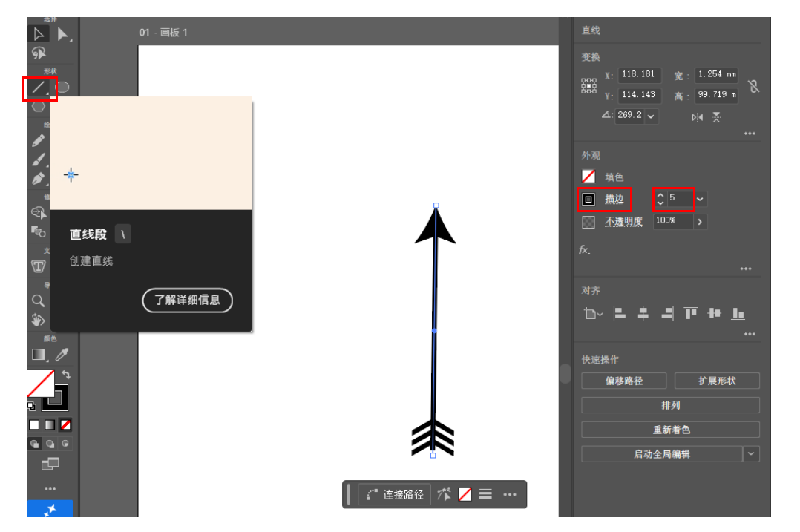Screen dimensions: 800x532
Task: Align objects to horizontal left
Action: click(620, 313)
